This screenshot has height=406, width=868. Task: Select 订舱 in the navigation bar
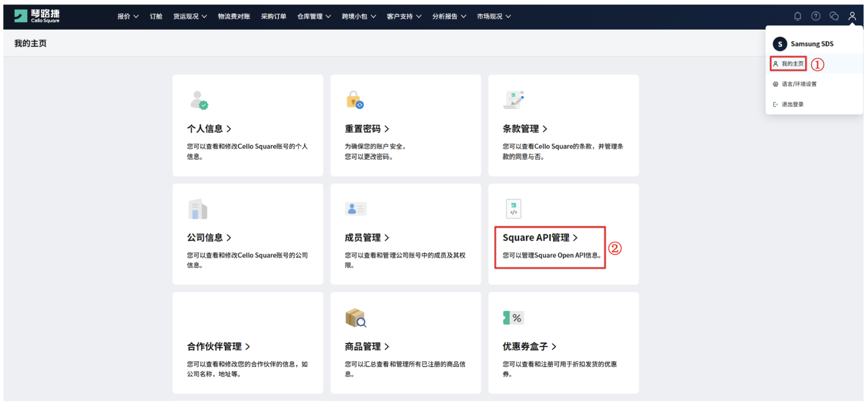point(156,16)
